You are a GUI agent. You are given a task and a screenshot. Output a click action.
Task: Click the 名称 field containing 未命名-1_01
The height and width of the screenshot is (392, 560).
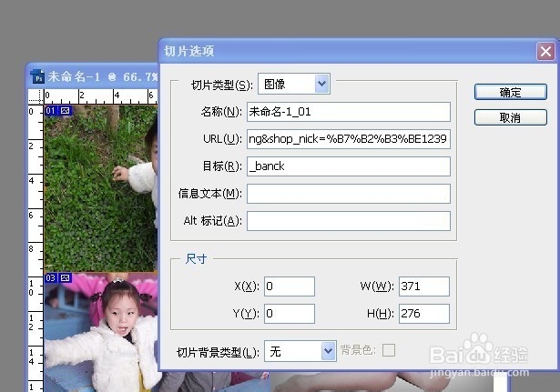[x=349, y=112]
